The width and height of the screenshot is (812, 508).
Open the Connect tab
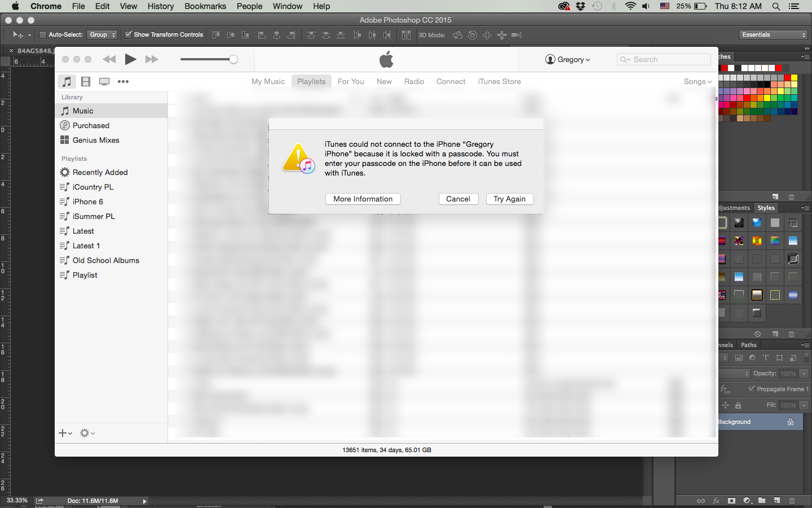click(451, 81)
